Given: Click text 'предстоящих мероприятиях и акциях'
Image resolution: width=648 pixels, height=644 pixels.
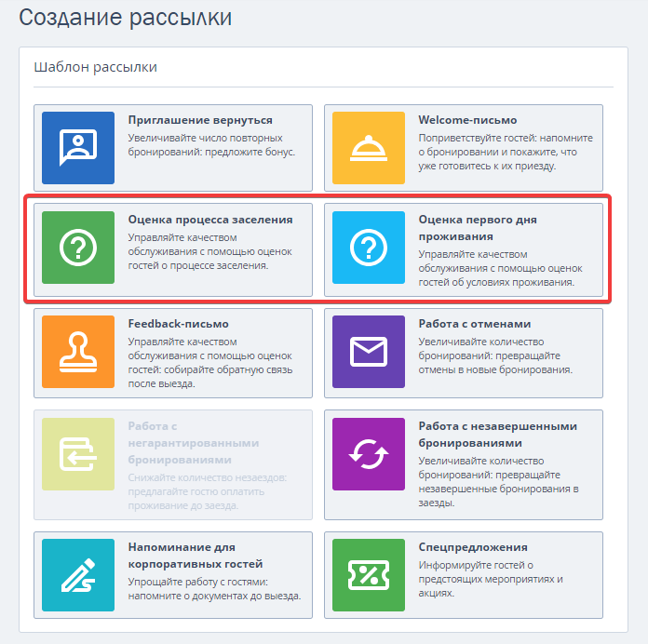Looking at the screenshot, I should [x=491, y=585].
